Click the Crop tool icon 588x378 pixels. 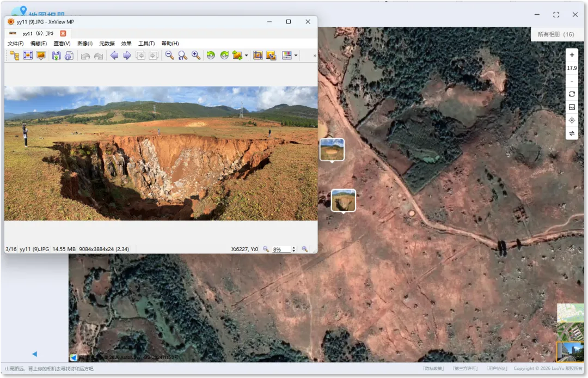coord(258,56)
